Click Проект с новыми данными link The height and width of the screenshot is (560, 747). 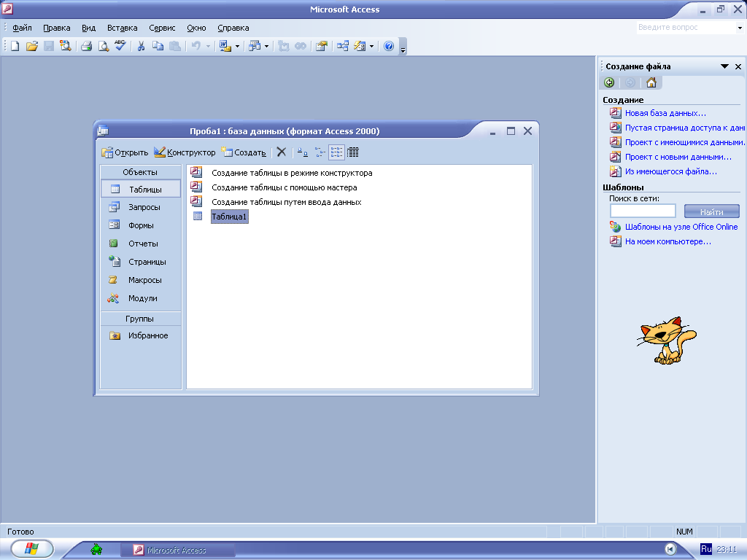(x=678, y=157)
